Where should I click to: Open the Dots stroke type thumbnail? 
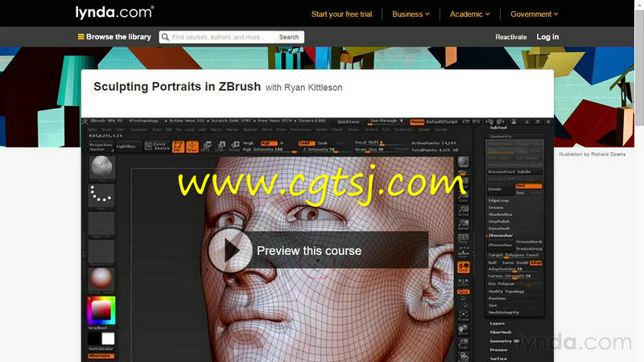pyautogui.click(x=101, y=195)
